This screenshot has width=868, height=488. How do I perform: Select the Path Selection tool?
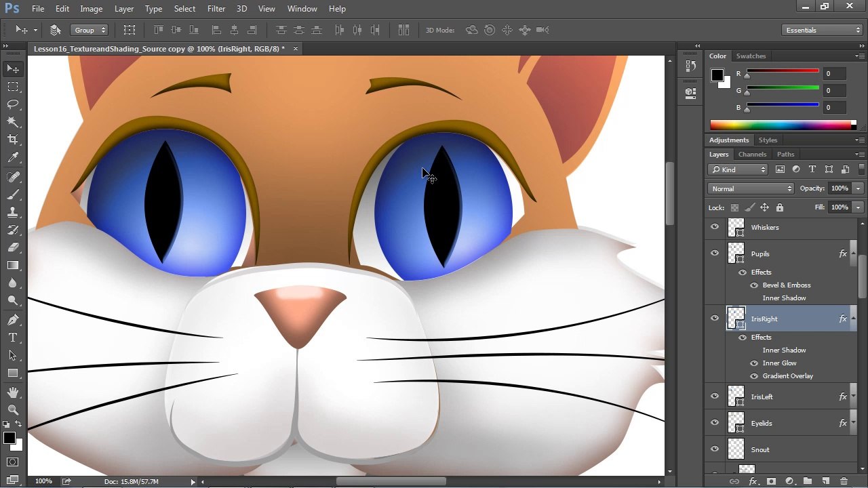coord(13,355)
